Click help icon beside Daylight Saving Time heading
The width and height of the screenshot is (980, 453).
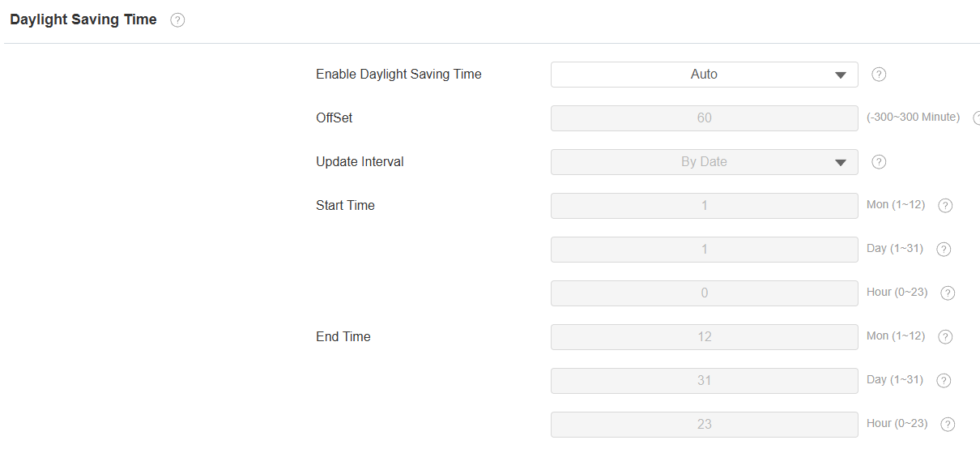tap(178, 20)
